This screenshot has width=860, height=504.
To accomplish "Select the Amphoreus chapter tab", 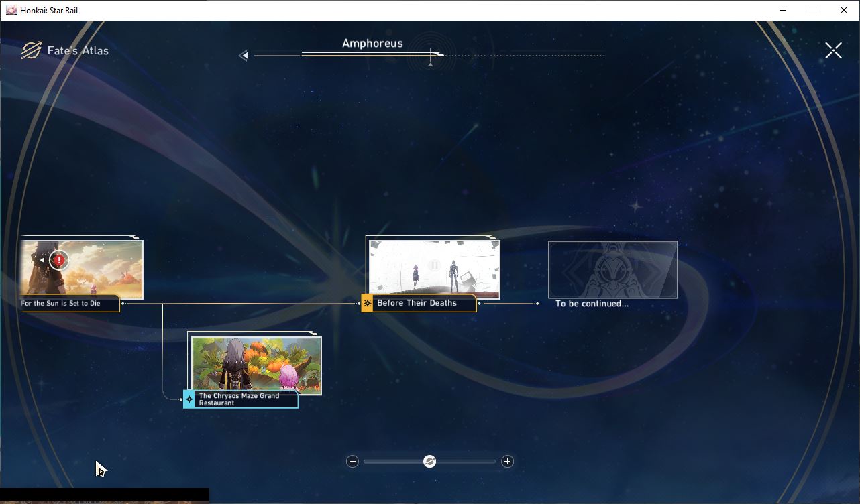I will point(372,44).
